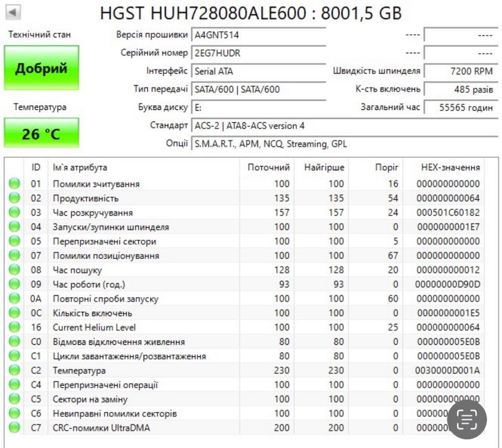Click the Швидкість шпинделя label
This screenshot has height=448, width=502.
point(376,71)
